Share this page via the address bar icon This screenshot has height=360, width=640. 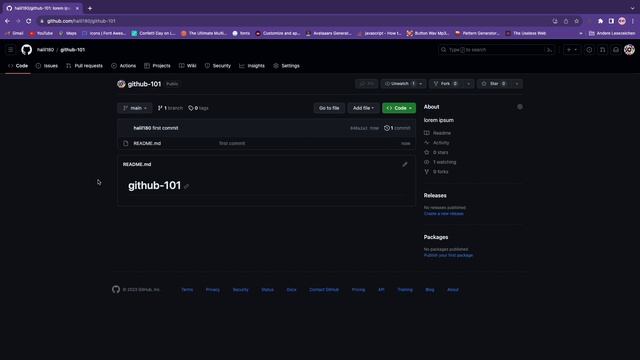[566, 21]
